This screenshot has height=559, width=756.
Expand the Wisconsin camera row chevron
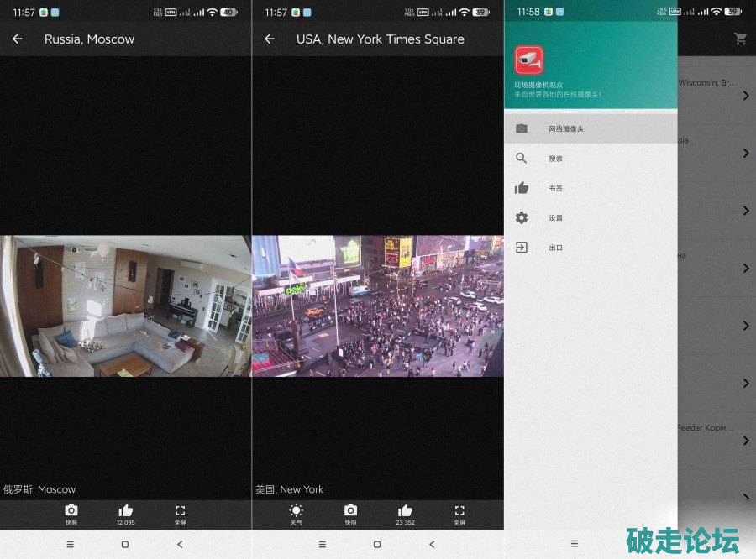[745, 96]
